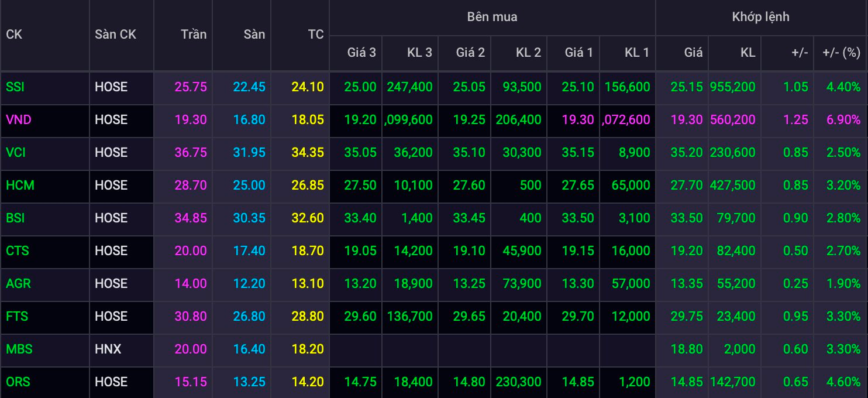The height and width of the screenshot is (398, 868).
Task: Select the BSI ticker
Action: coord(15,218)
